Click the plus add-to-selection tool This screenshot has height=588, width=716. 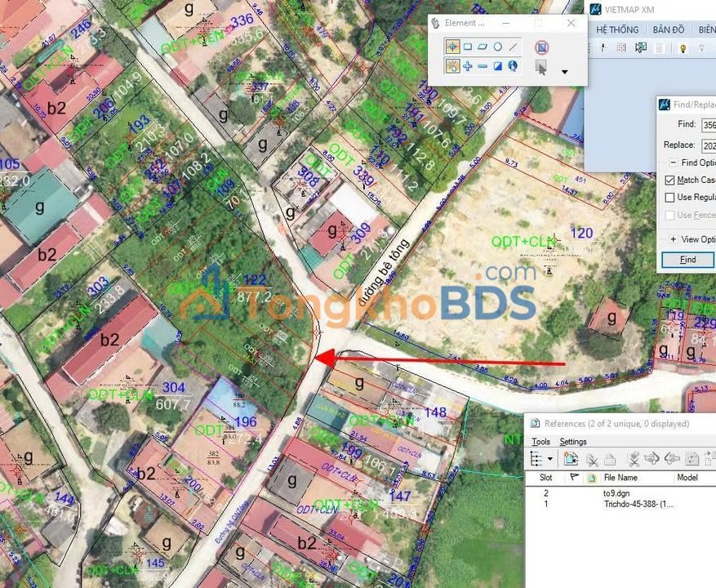coord(469,66)
